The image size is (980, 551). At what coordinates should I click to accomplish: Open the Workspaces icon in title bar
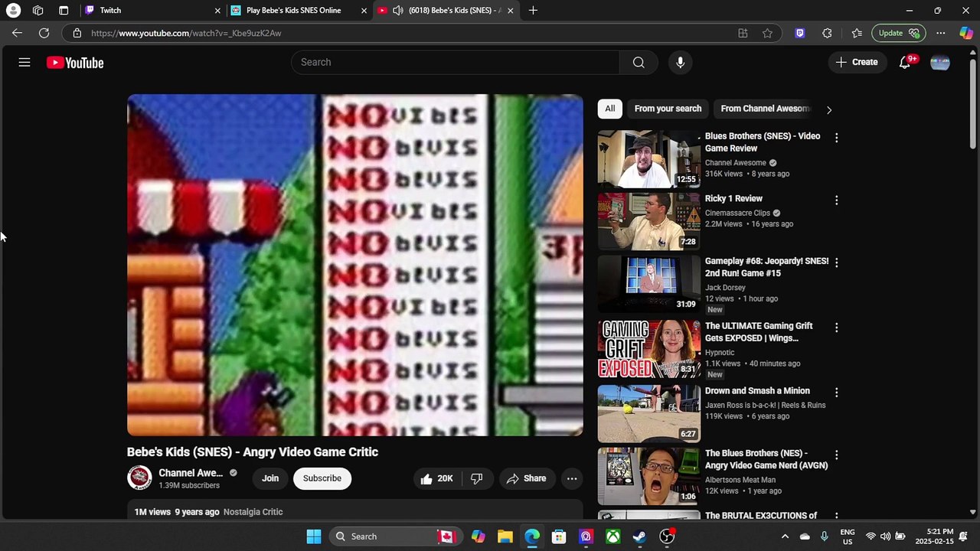pos(38,11)
